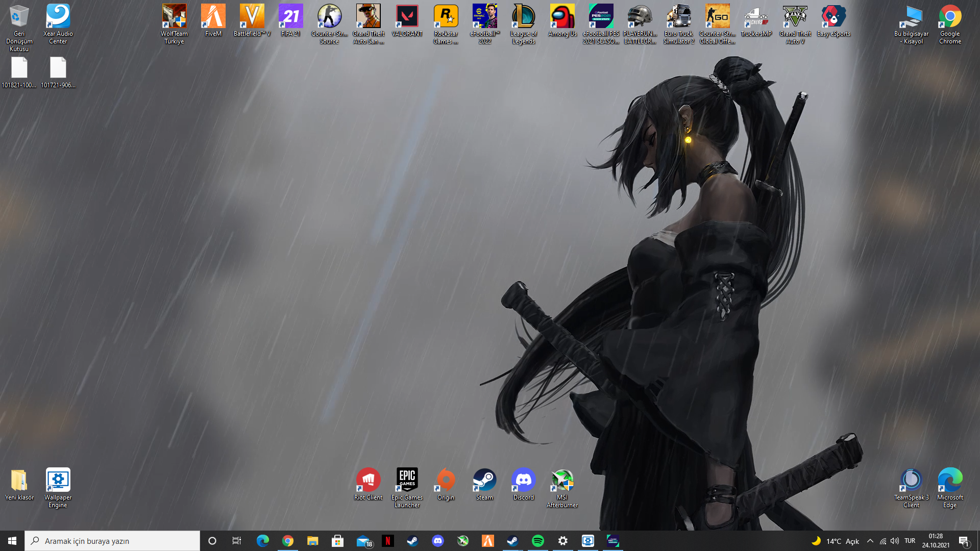The height and width of the screenshot is (551, 980).
Task: Open Microsoft Store from the taskbar
Action: [338, 541]
